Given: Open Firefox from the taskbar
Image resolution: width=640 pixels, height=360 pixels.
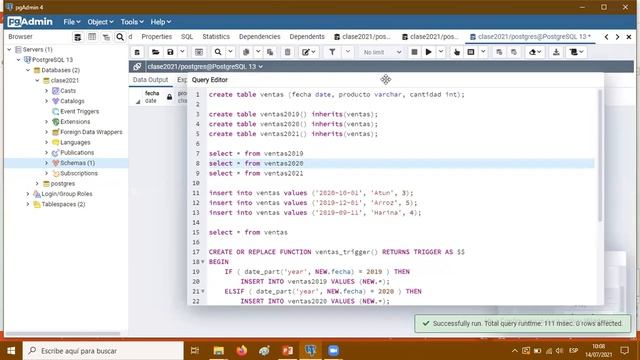Looking at the screenshot, I should point(242,351).
